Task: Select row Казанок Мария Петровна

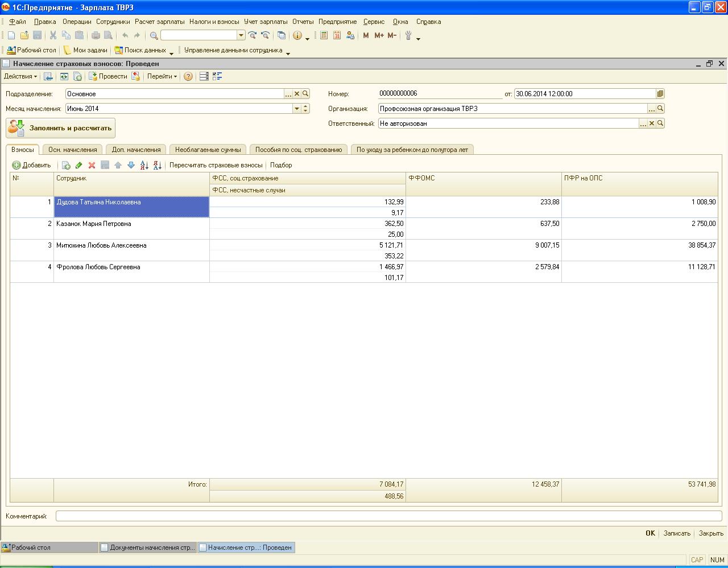Action: pyautogui.click(x=364, y=229)
